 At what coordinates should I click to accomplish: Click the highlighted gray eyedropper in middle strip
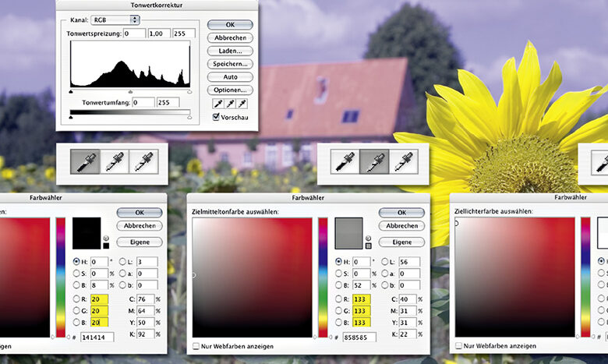(373, 161)
